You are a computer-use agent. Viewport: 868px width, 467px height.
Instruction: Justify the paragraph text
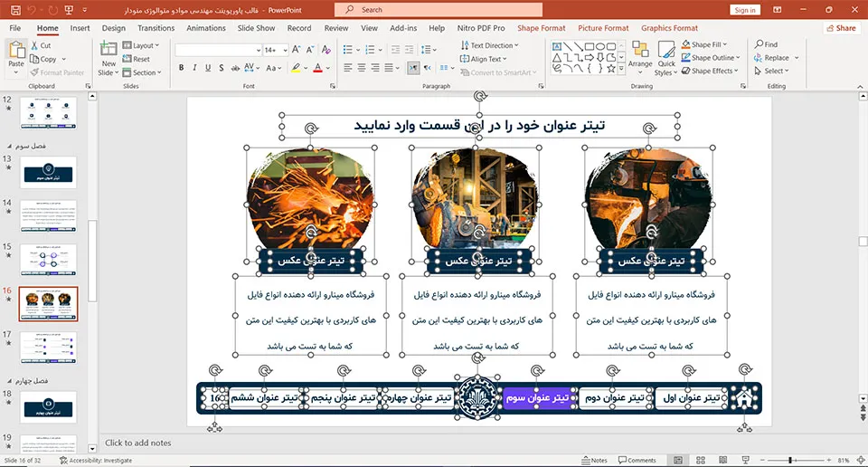click(x=389, y=68)
